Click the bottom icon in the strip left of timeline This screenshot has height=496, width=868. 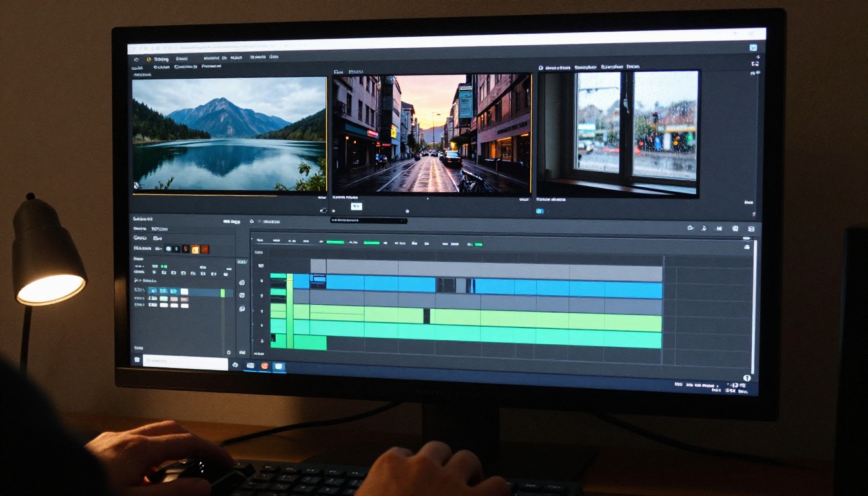242,309
